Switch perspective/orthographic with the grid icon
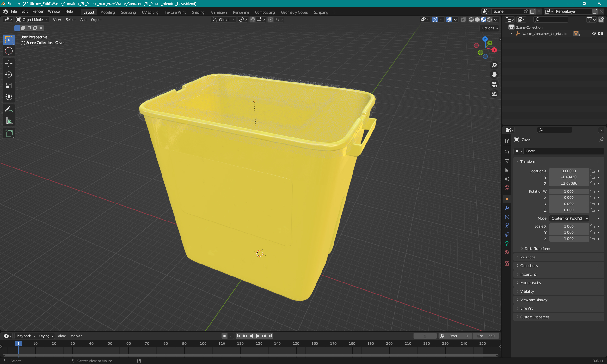Image resolution: width=607 pixels, height=364 pixels. (x=494, y=94)
